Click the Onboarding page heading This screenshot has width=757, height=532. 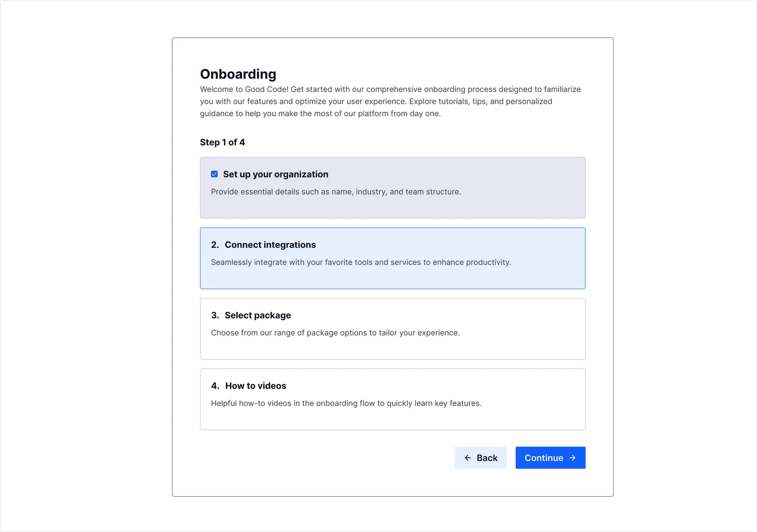(x=238, y=74)
